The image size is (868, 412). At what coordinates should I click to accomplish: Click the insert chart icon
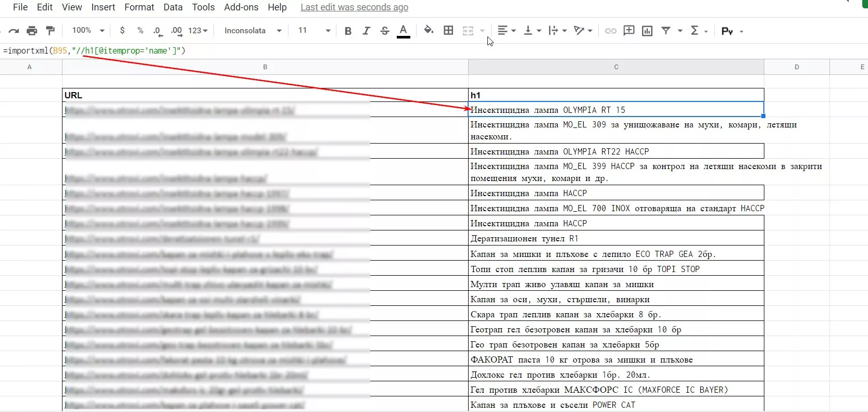[x=647, y=31]
